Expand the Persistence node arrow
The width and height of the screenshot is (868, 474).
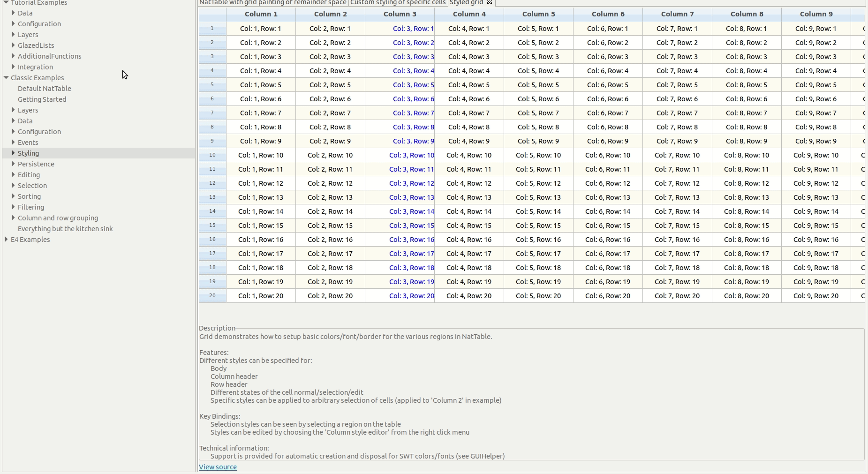tap(13, 164)
